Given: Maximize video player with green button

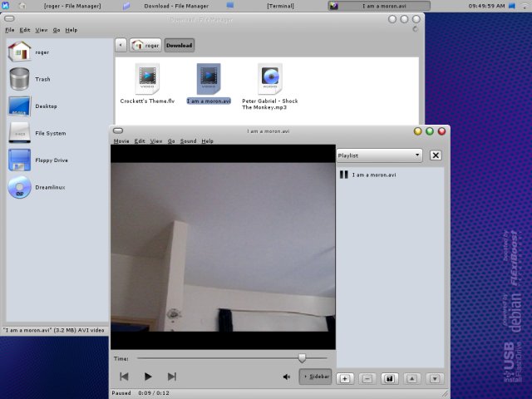Looking at the screenshot, I should [x=430, y=131].
